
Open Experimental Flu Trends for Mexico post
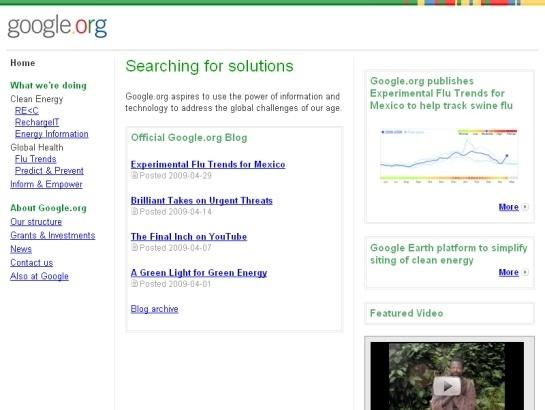[208, 164]
